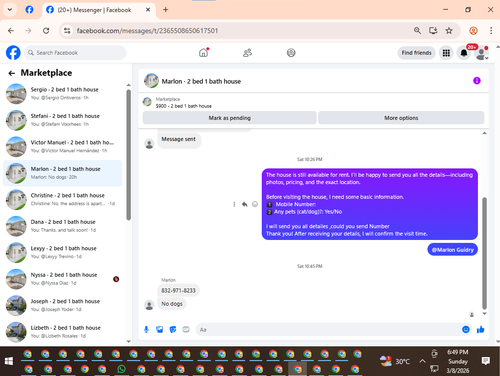
Task: Click the scroll-down arrow of conversation list
Action: [128, 341]
